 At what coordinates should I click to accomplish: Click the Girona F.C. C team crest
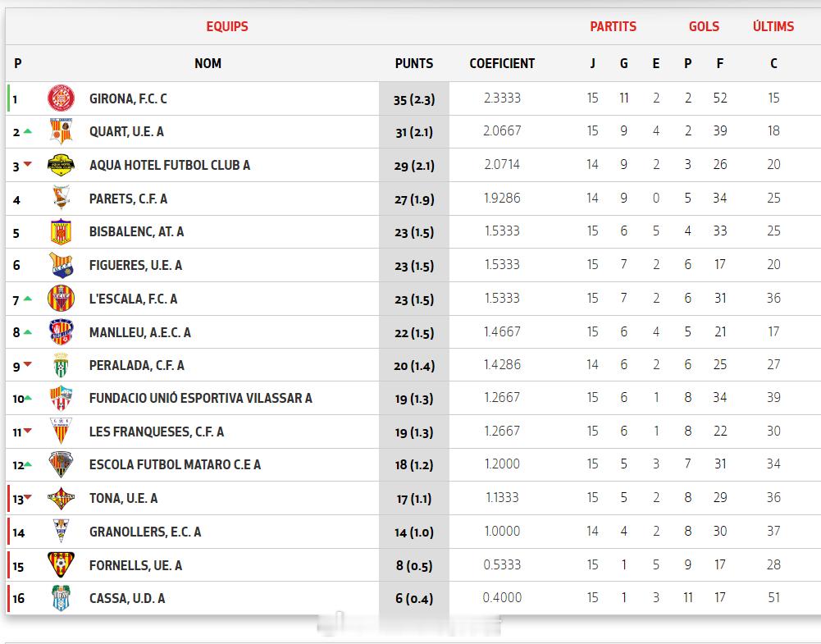[x=61, y=98]
